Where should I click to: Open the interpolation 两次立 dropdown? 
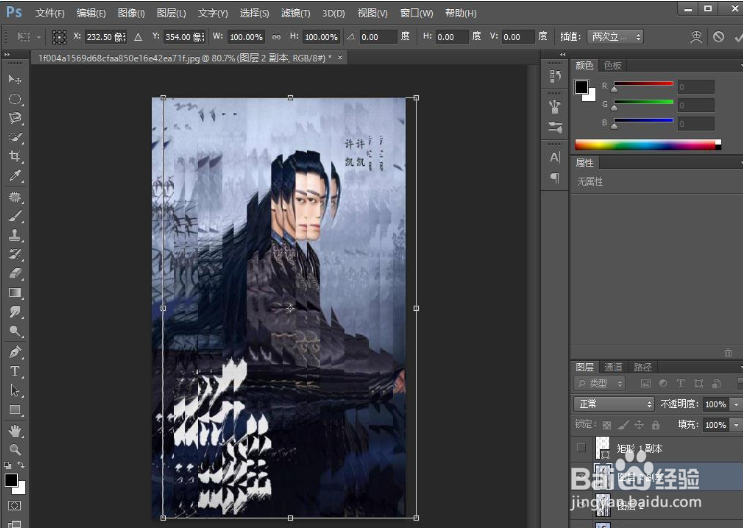615,37
